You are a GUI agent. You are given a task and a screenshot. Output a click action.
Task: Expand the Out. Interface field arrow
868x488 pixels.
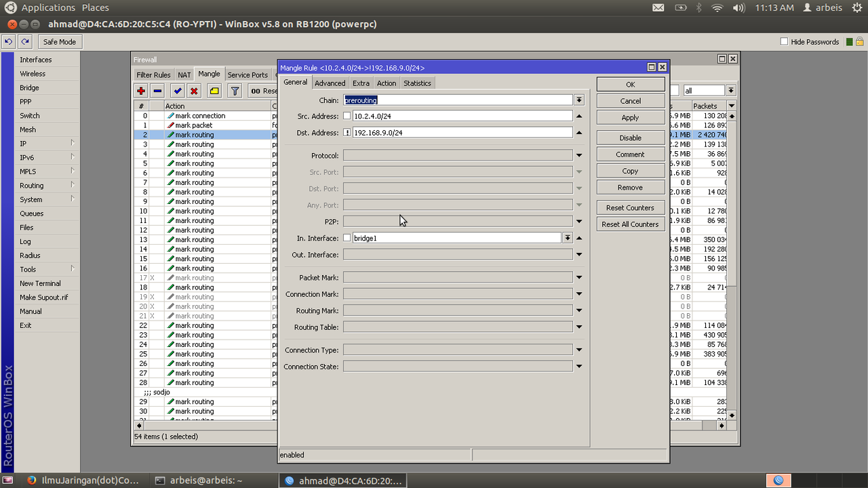click(579, 255)
